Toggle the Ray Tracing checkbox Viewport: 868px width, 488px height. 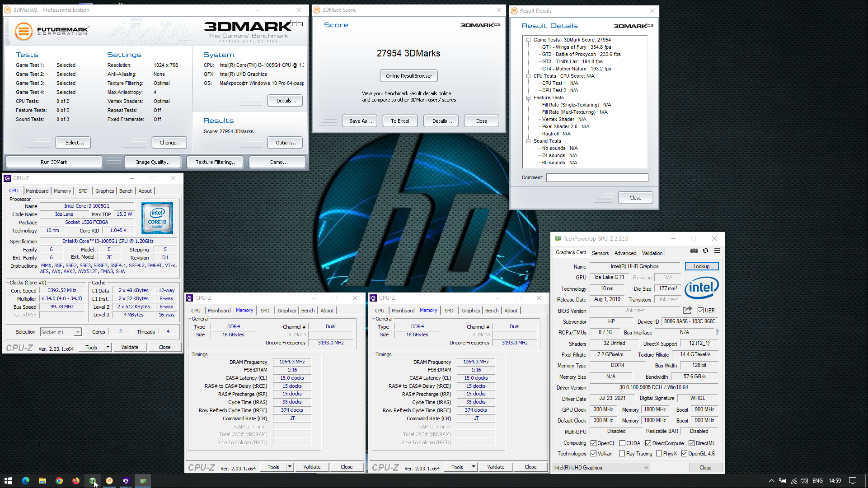click(622, 454)
